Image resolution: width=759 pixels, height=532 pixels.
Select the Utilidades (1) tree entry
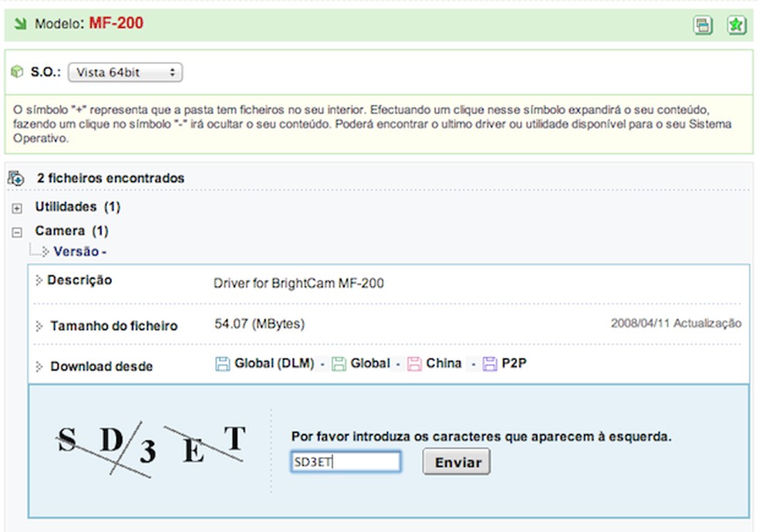78,207
